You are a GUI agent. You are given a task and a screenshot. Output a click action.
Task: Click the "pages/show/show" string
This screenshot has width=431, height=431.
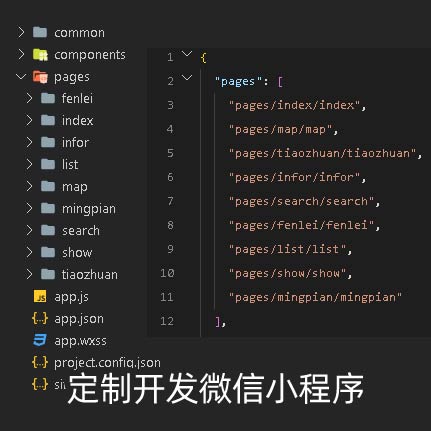287,274
